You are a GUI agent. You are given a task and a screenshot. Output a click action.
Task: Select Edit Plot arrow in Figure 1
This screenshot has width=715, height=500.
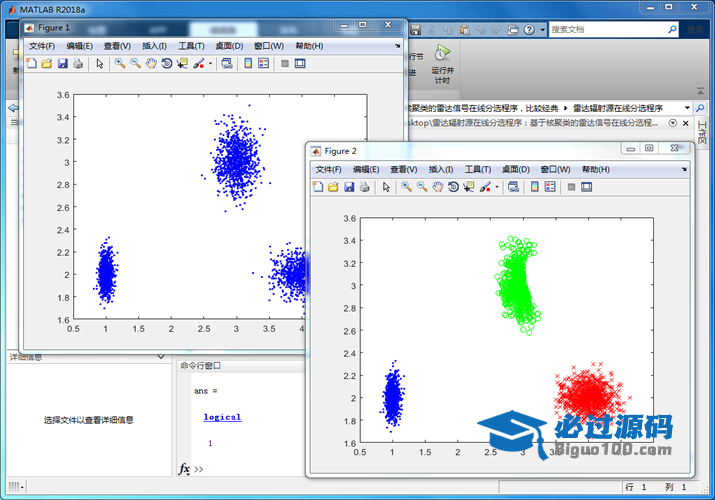tap(100, 64)
